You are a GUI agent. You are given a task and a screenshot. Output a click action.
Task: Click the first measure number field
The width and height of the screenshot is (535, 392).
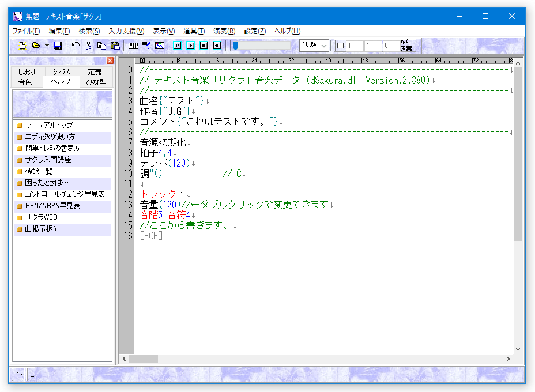[354, 46]
